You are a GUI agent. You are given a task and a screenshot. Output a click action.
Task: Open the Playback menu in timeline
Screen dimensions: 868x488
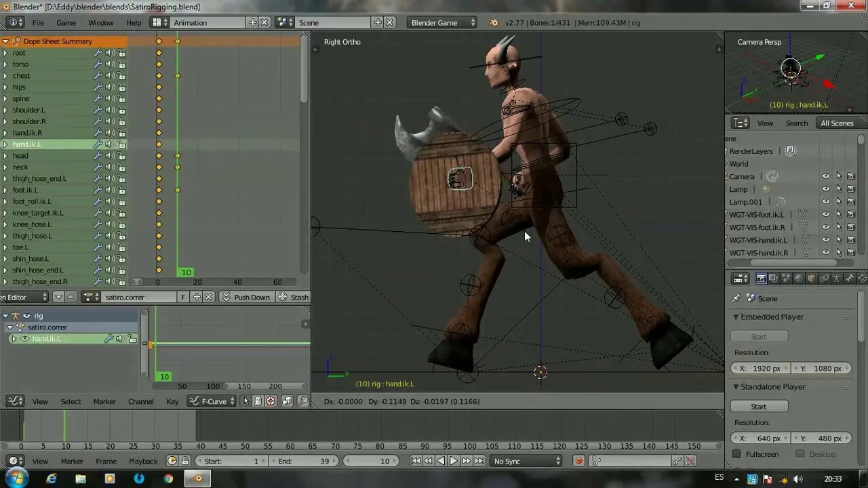click(143, 461)
